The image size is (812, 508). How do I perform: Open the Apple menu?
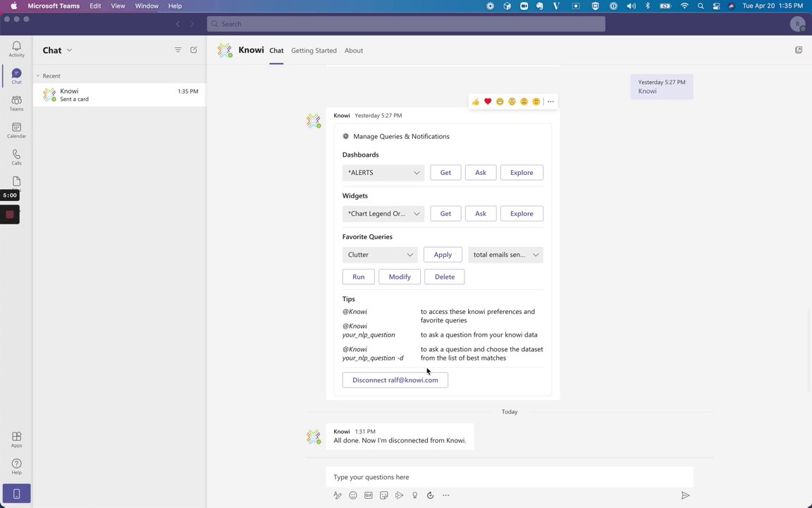14,6
